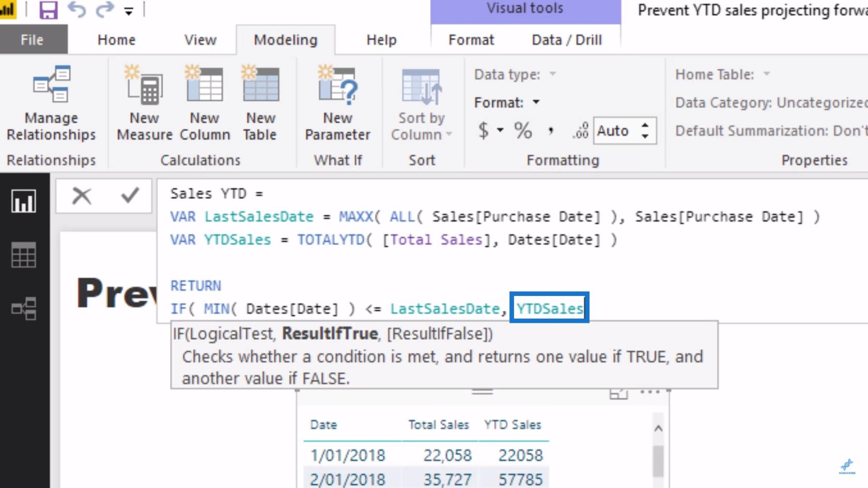This screenshot has width=868, height=488.
Task: Click LastSalesDate in the IF statement
Action: [445, 308]
